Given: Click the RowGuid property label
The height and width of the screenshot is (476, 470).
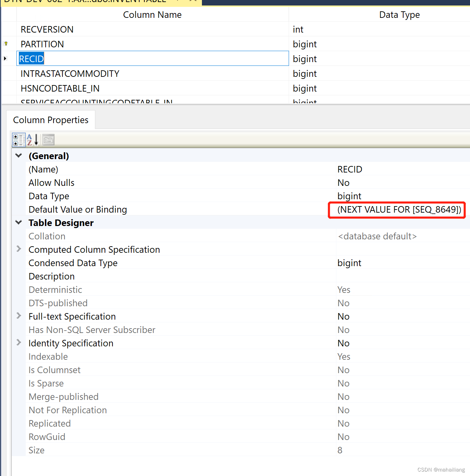Looking at the screenshot, I should point(47,437).
